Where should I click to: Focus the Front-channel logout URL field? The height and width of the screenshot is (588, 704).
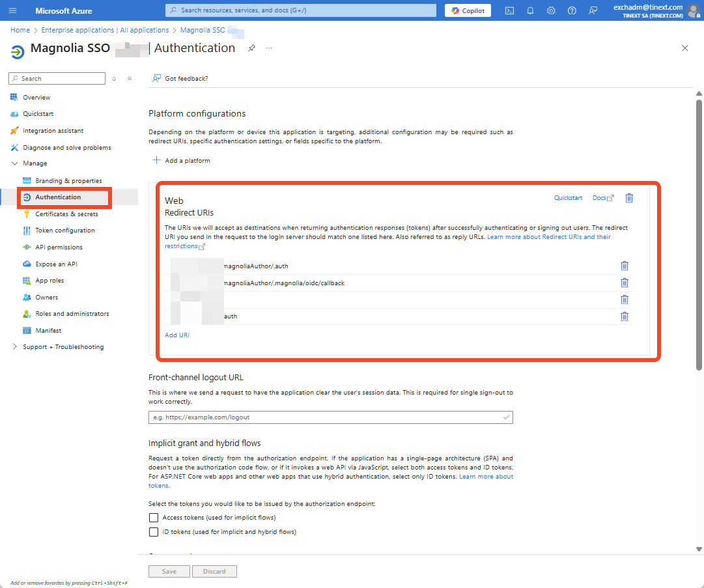click(330, 417)
